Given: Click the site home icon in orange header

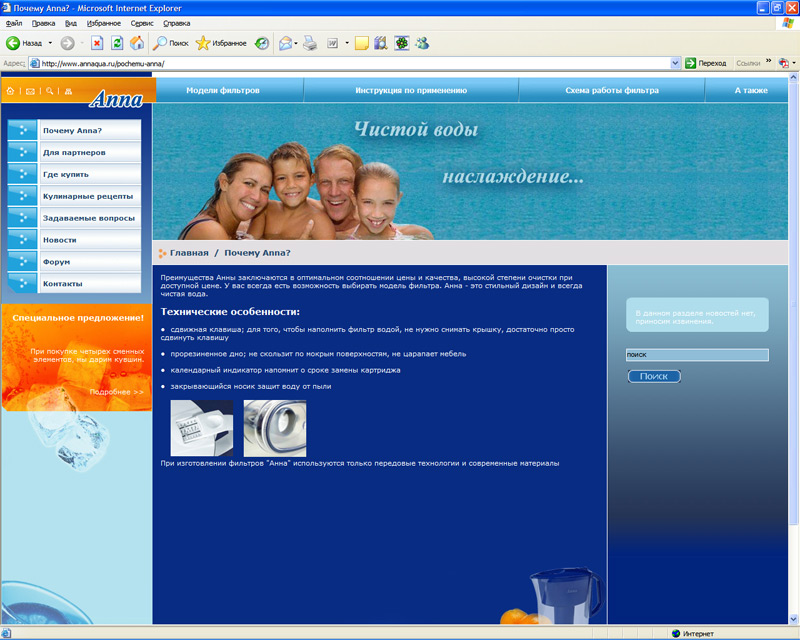Looking at the screenshot, I should click(10, 91).
